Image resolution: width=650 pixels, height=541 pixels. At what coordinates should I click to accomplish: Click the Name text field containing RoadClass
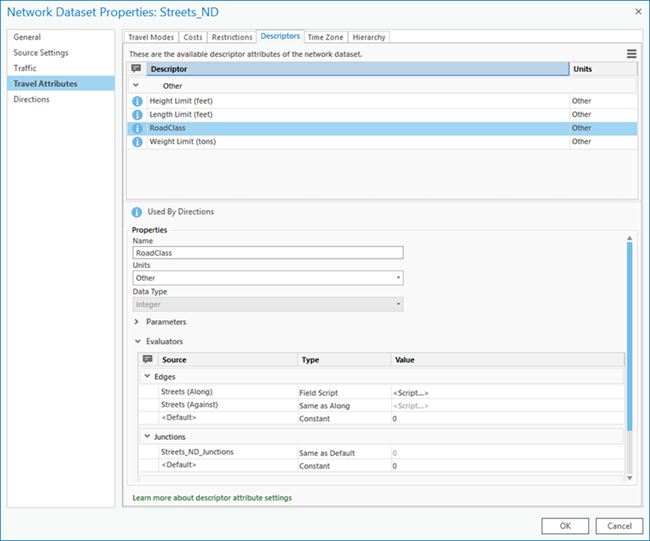point(267,253)
